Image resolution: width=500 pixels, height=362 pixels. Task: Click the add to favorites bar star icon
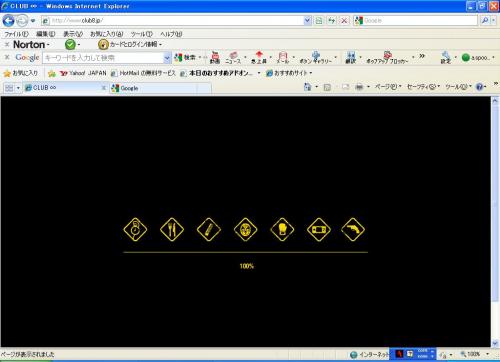point(51,73)
